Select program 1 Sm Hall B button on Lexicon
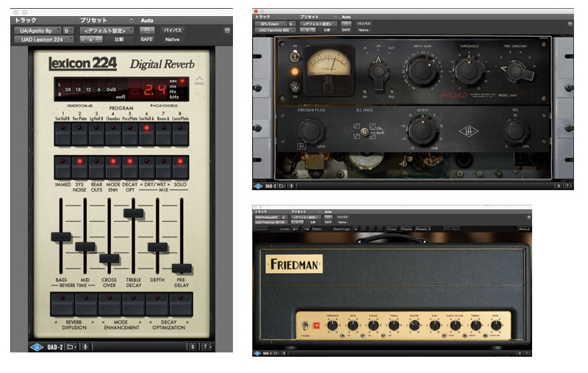Viewport: 588px width, 373px height. coord(62,134)
